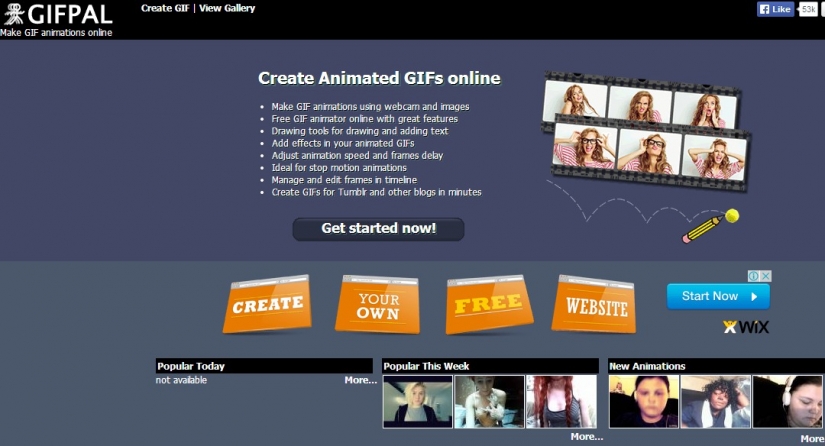This screenshot has height=446, width=825.
Task: Click the orange CREATE ad tile
Action: click(x=267, y=304)
